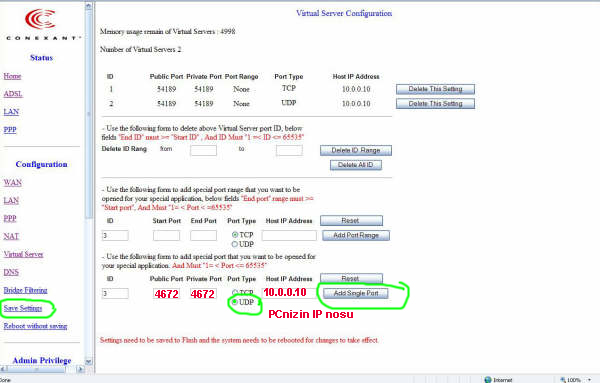This screenshot has width=600, height=383.
Task: Open the 100% zoom level dropdown arrow
Action: click(589, 380)
